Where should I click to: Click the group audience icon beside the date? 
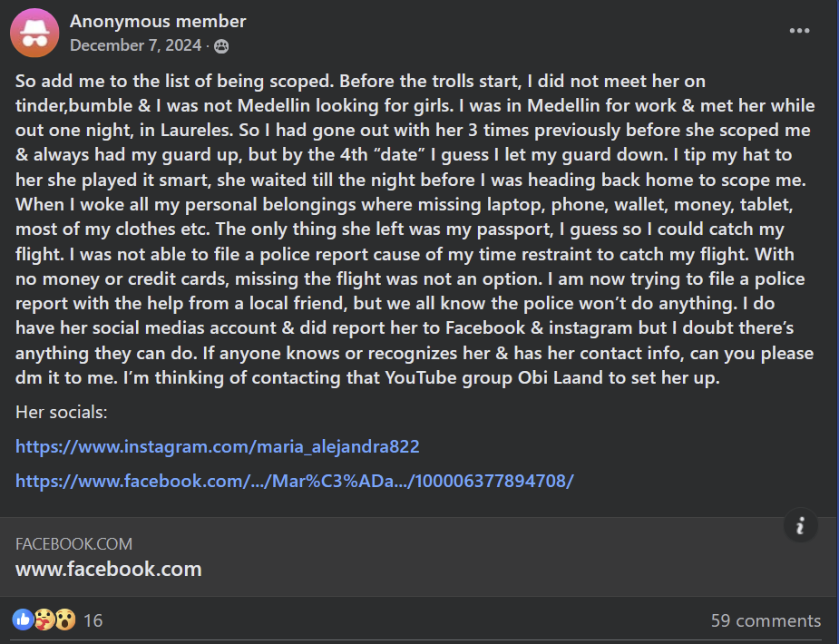point(221,46)
